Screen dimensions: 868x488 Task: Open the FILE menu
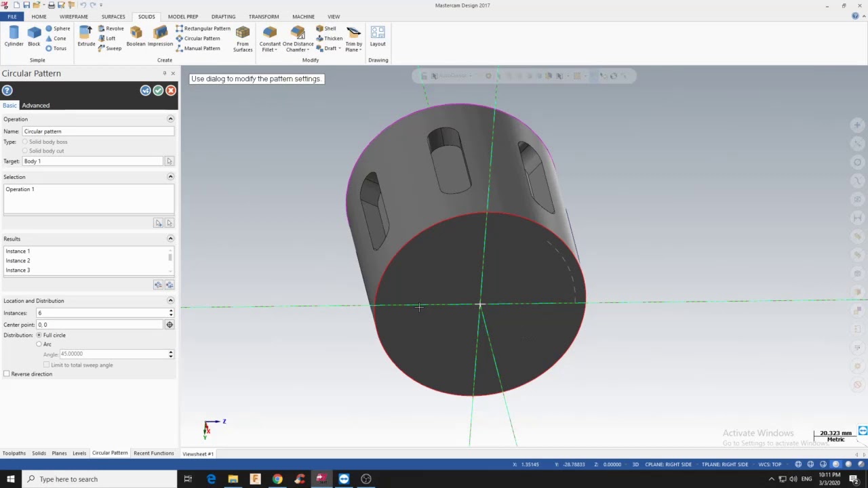12,16
